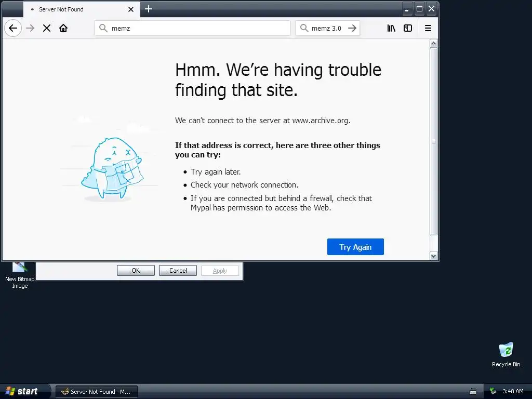Open the hamburger application menu

428,28
